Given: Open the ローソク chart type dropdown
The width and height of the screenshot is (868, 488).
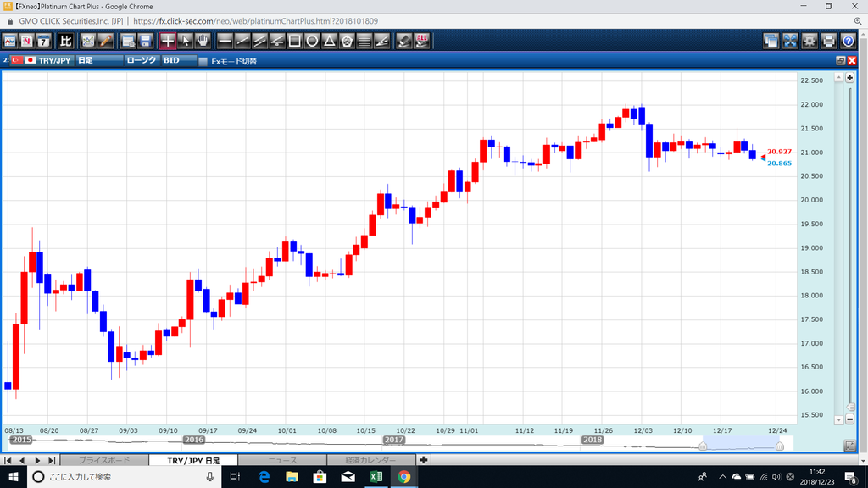Looking at the screenshot, I should click(142, 60).
